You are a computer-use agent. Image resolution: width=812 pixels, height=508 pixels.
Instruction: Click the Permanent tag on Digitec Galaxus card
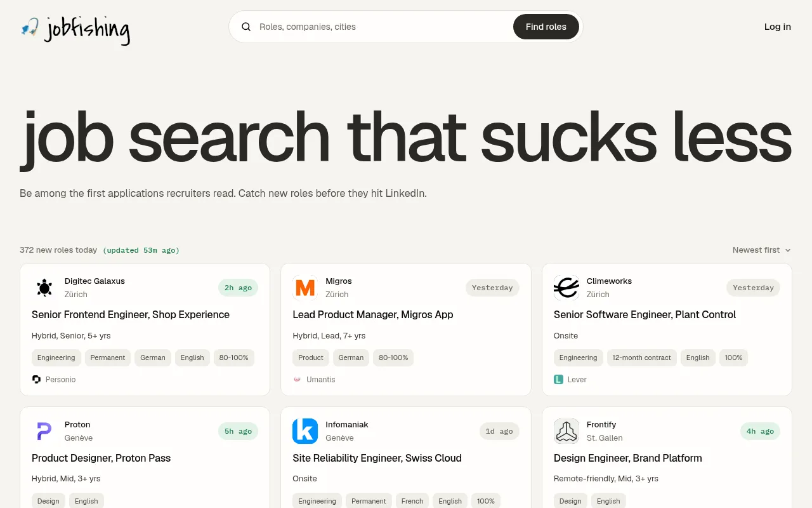pyautogui.click(x=108, y=358)
